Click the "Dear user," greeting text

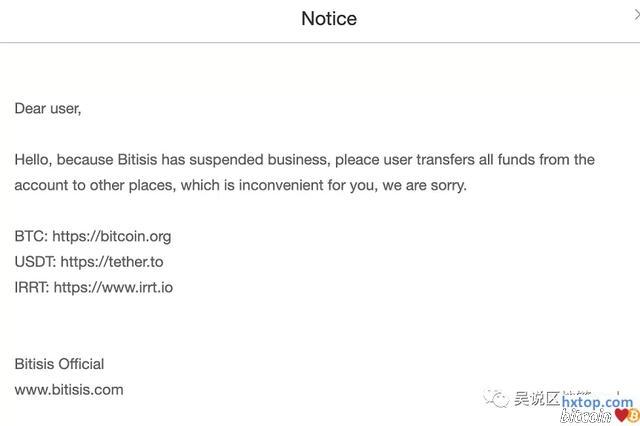click(48, 108)
